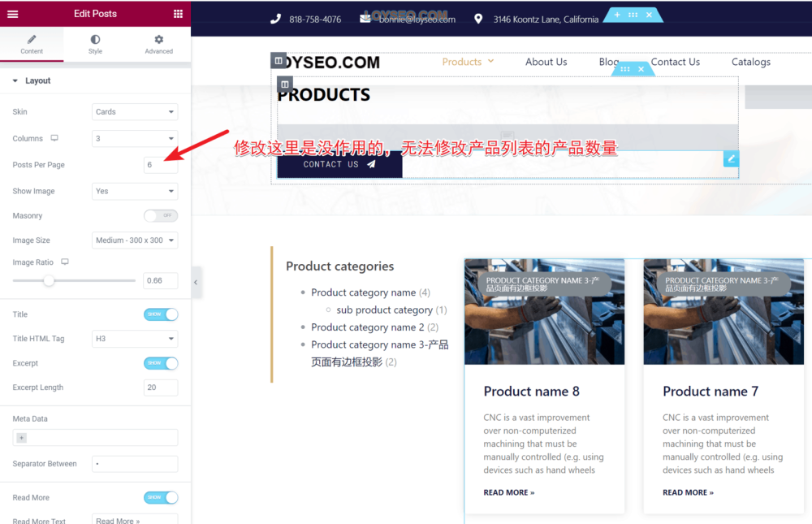Open the Show Image dropdown
Image resolution: width=812 pixels, height=524 pixels.
pyautogui.click(x=135, y=191)
